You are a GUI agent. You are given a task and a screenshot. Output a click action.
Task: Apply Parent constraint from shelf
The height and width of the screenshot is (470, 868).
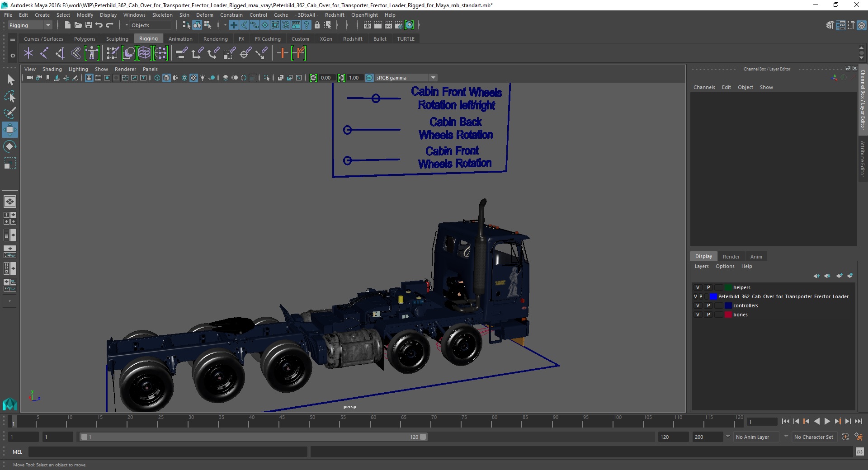click(x=182, y=53)
